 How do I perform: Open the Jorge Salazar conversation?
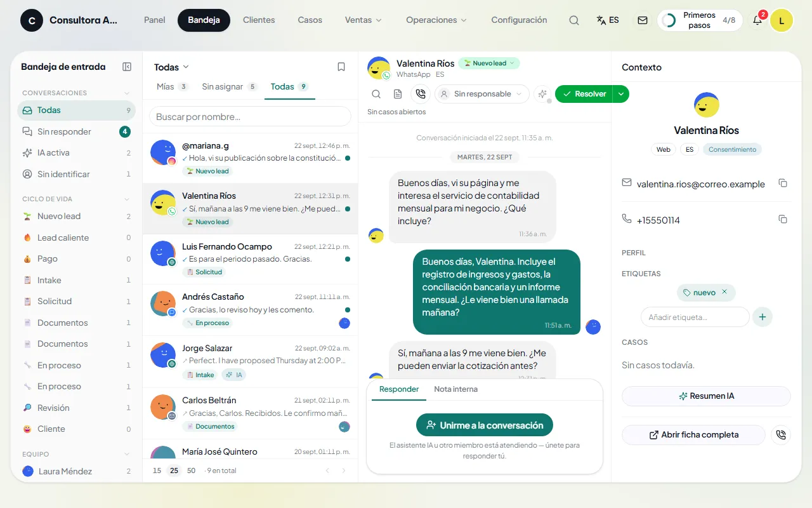(x=250, y=362)
